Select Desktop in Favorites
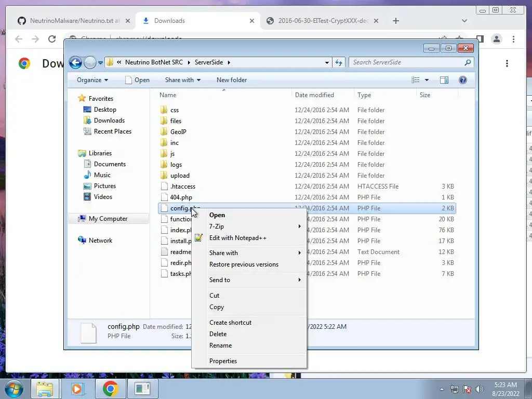Screen dimensions: 532x399 pos(105,110)
